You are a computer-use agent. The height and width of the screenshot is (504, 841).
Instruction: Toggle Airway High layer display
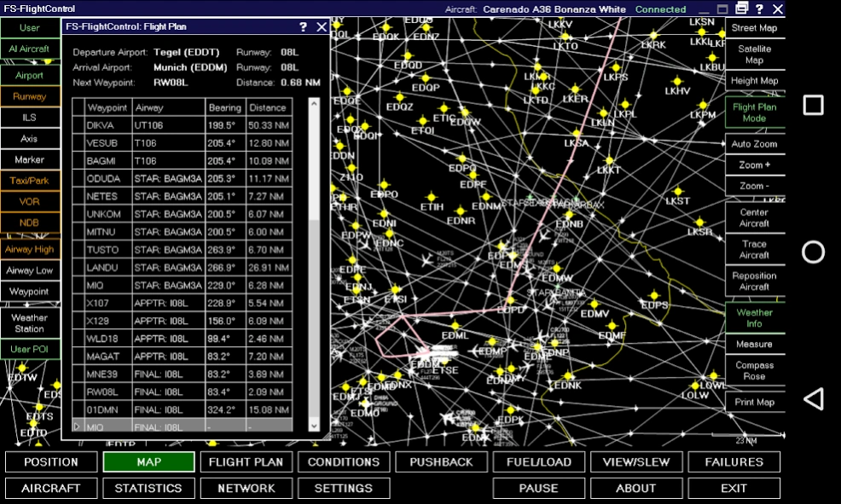tap(30, 249)
